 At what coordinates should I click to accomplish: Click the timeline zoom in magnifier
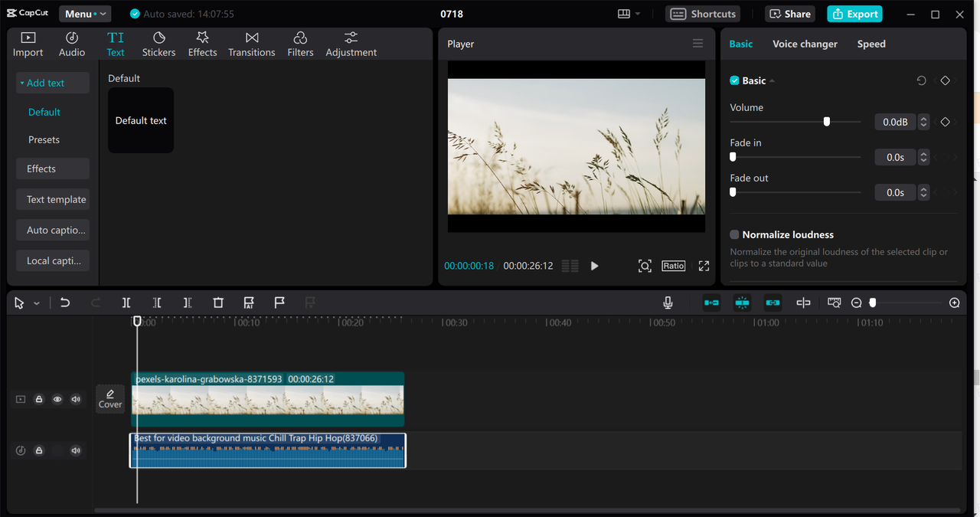coord(954,303)
